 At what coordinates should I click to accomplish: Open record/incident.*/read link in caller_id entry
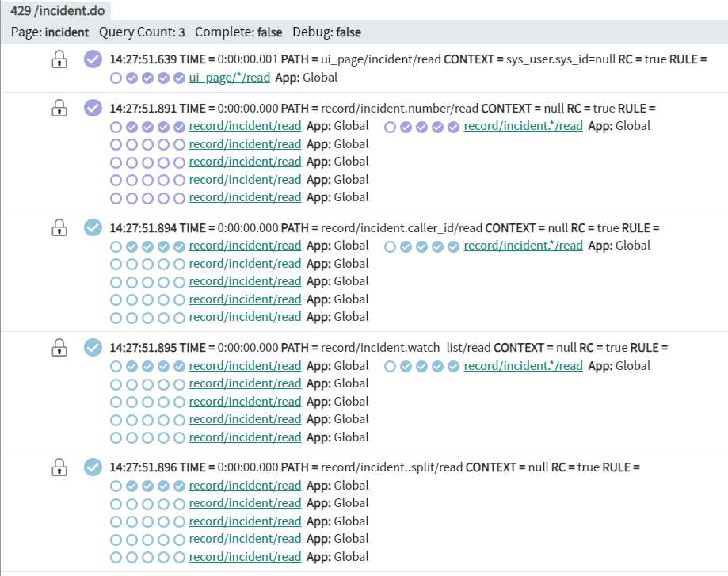[523, 246]
